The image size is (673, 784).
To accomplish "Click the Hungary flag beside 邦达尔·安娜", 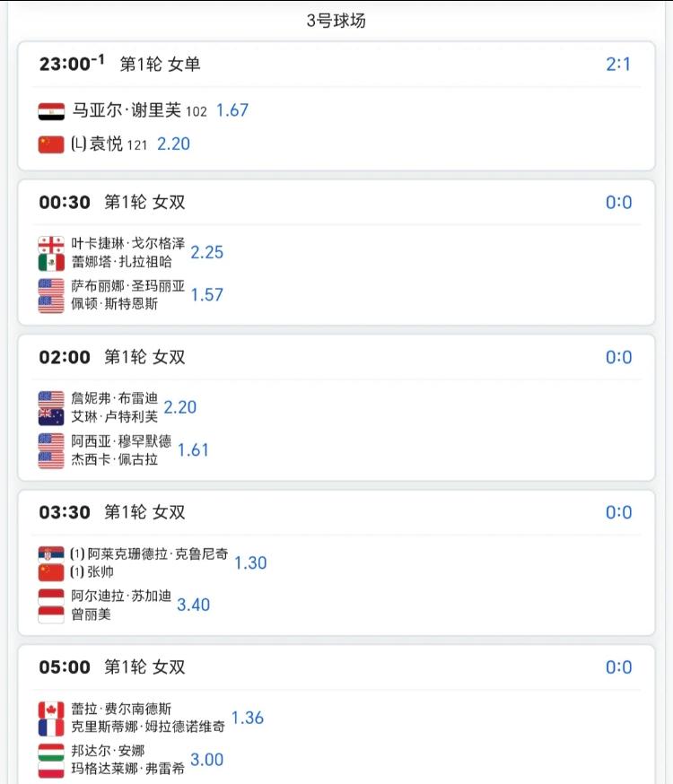I will pyautogui.click(x=51, y=751).
